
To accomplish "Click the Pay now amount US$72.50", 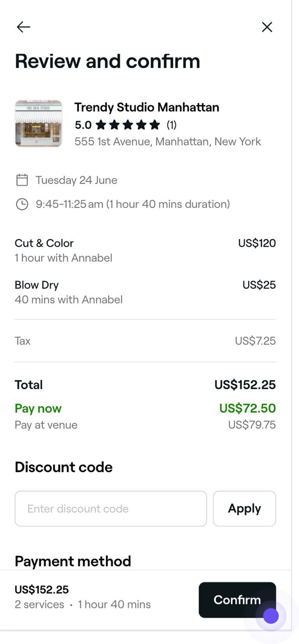I will (247, 408).
